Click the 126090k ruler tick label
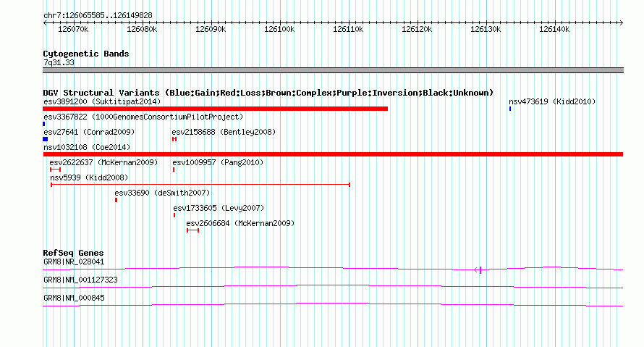 211,29
